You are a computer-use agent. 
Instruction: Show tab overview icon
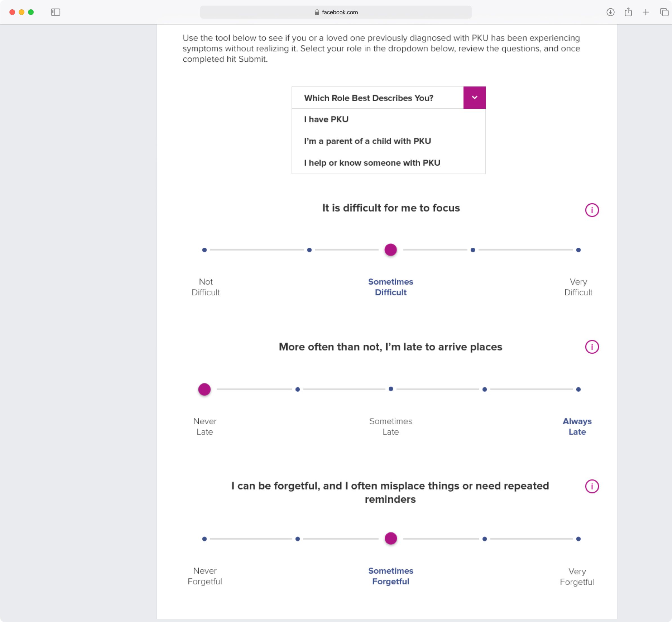coord(664,12)
